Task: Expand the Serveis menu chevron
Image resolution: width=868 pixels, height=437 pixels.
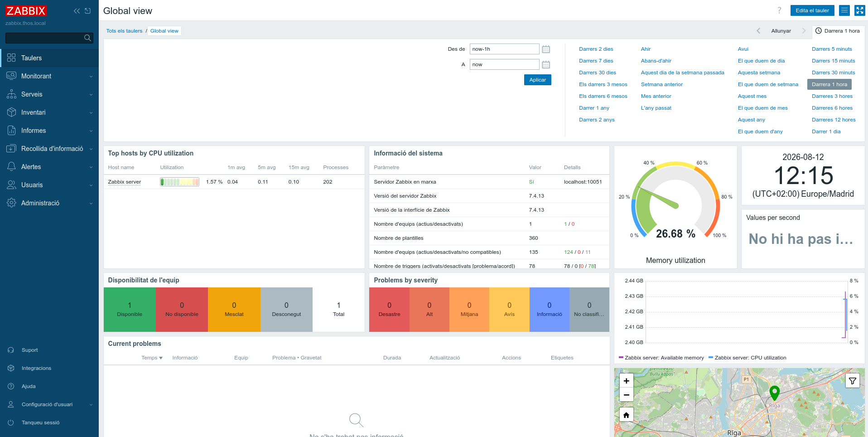Action: click(91, 95)
